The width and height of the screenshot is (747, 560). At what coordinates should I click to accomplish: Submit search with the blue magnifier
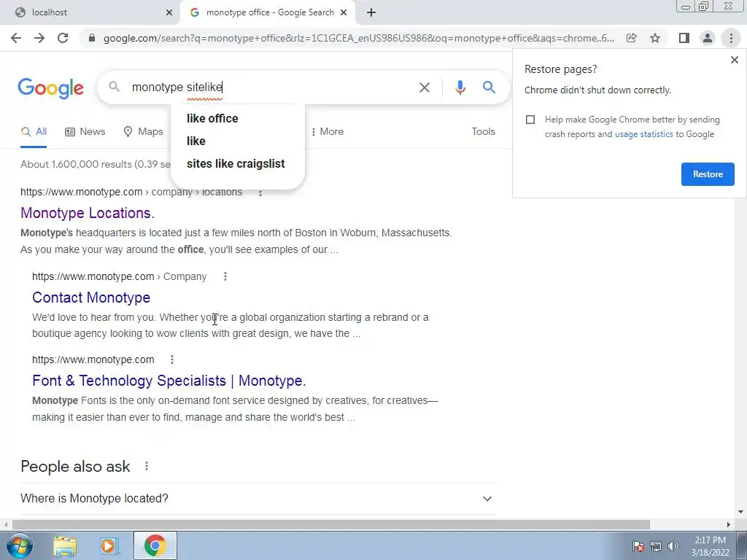[x=489, y=87]
